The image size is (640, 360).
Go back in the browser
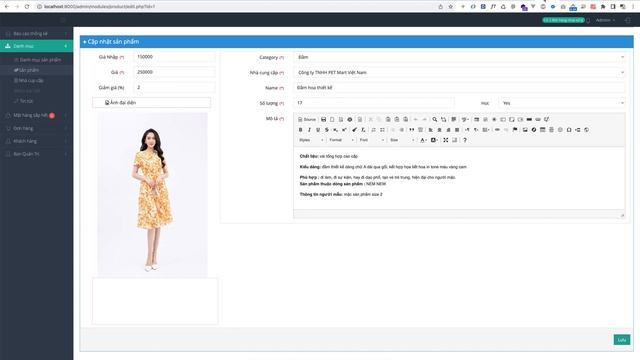(x=7, y=7)
